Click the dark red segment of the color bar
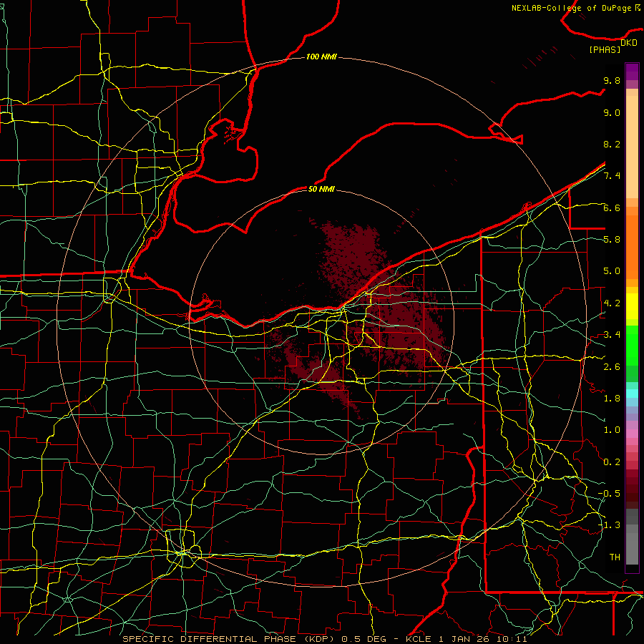This screenshot has width=644, height=644. click(x=632, y=489)
